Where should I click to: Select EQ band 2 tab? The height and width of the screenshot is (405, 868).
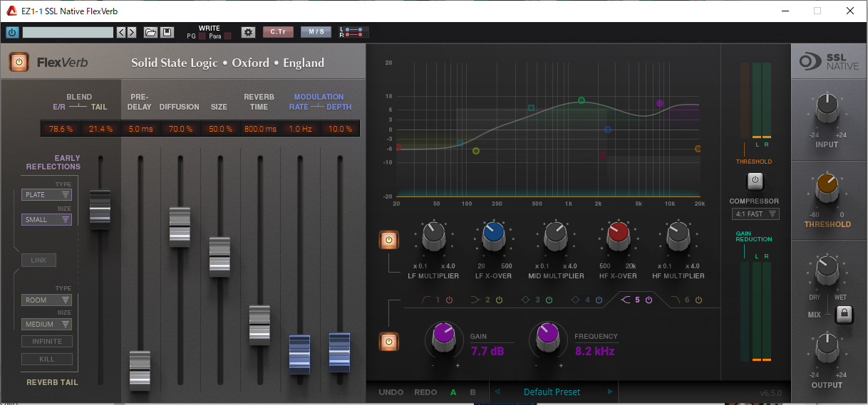click(482, 300)
